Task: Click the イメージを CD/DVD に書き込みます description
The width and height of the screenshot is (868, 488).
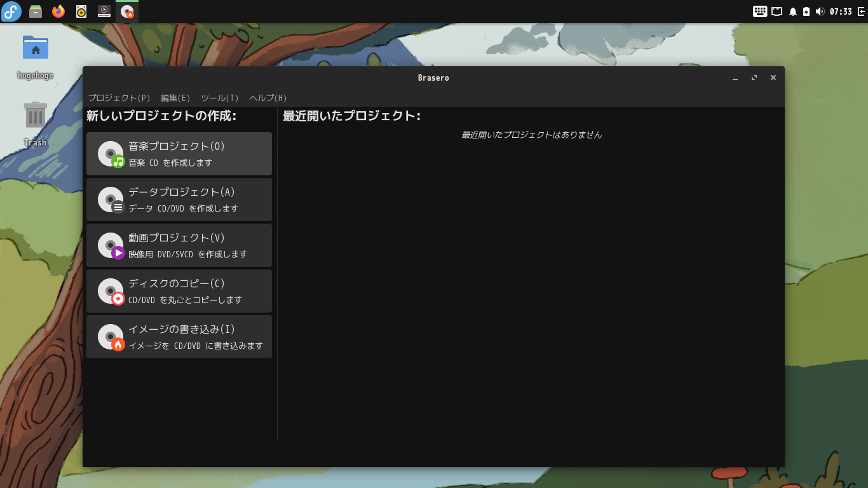Action: click(196, 346)
